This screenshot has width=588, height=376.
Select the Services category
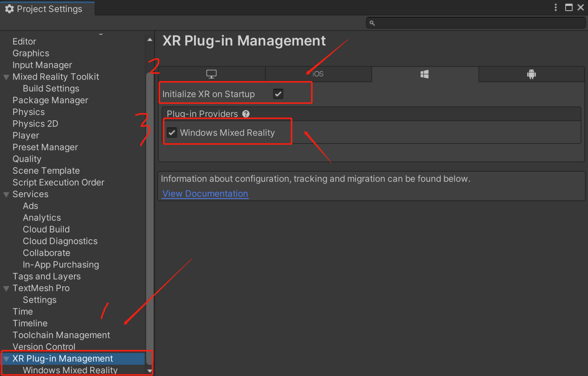coord(31,194)
